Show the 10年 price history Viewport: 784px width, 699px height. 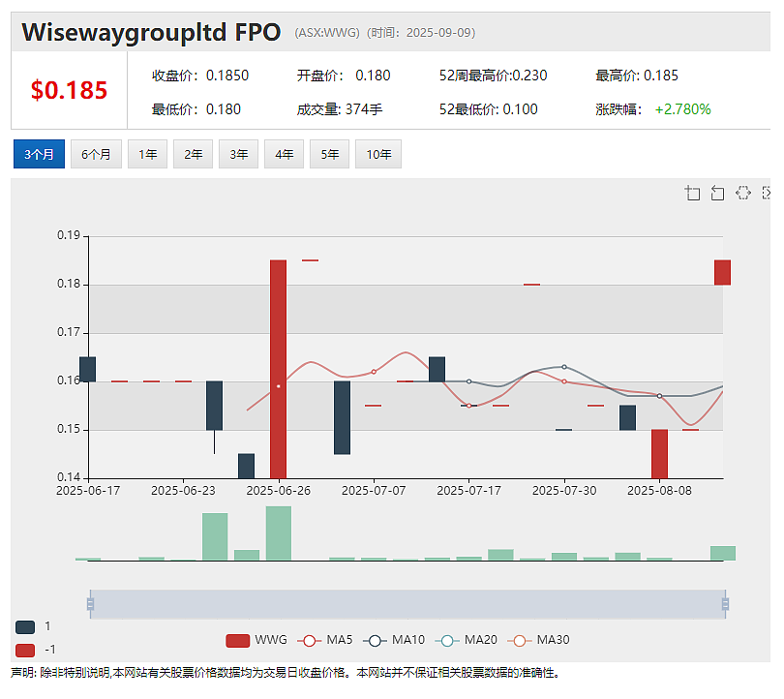[x=378, y=154]
